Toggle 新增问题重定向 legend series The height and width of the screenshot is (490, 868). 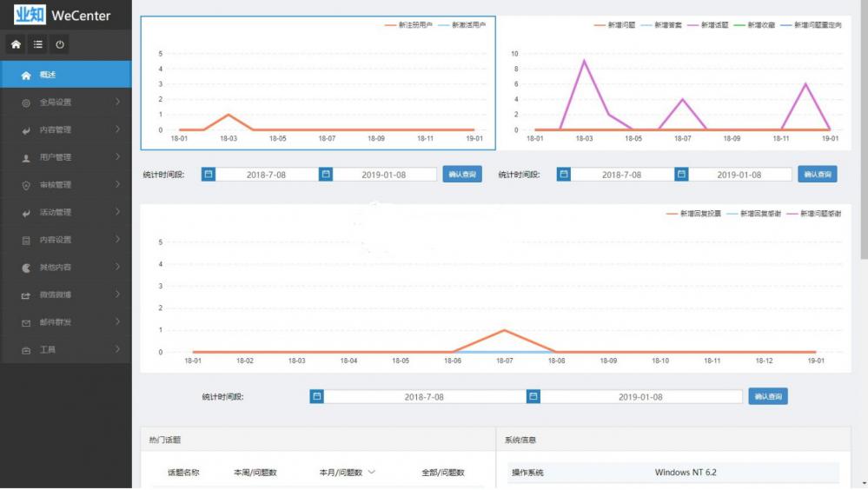click(811, 25)
